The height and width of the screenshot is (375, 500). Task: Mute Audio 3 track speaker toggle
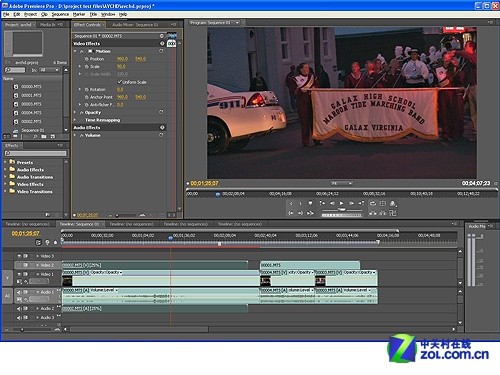(19, 318)
